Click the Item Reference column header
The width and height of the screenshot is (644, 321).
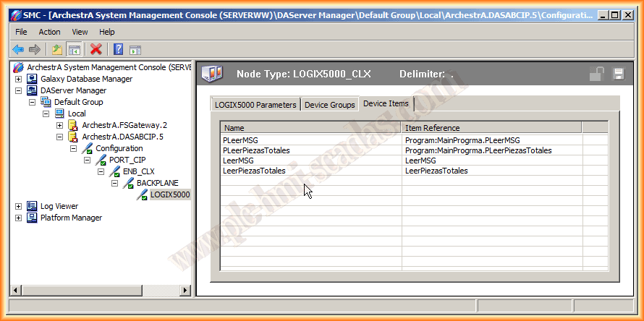pyautogui.click(x=491, y=128)
